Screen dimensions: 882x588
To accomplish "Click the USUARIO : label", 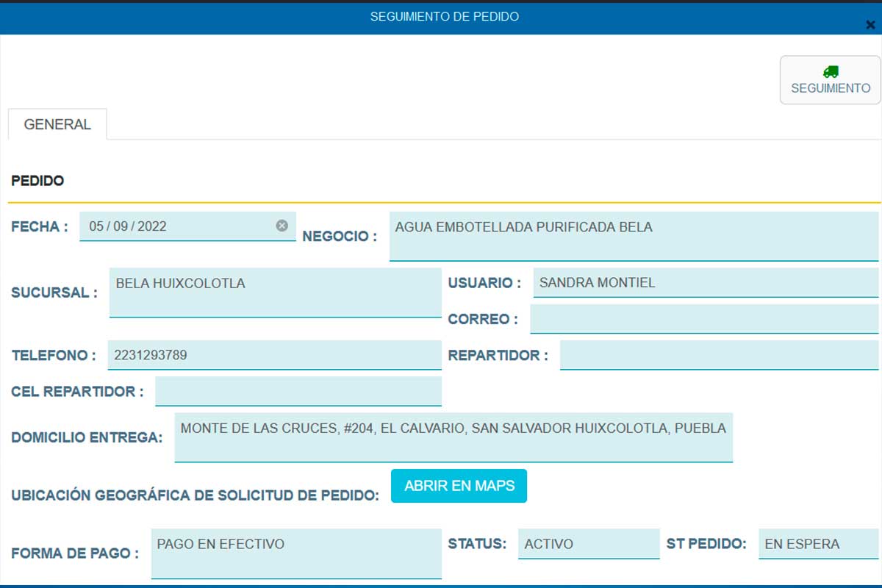I will 484,283.
